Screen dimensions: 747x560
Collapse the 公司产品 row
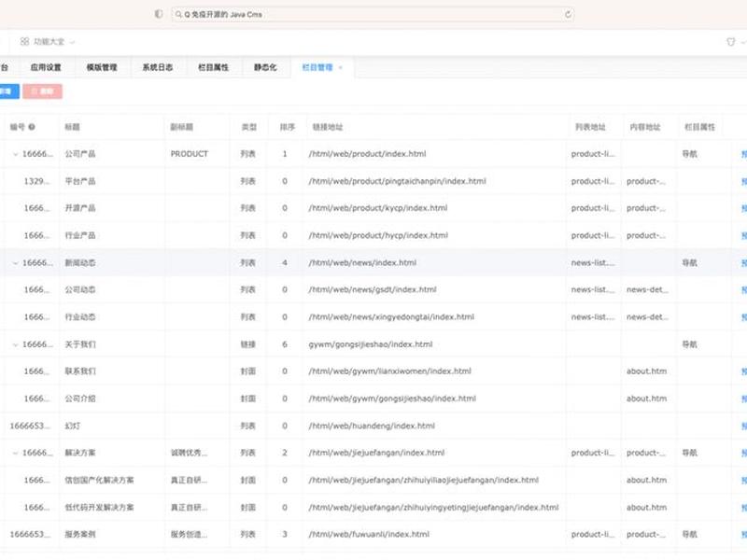click(15, 154)
